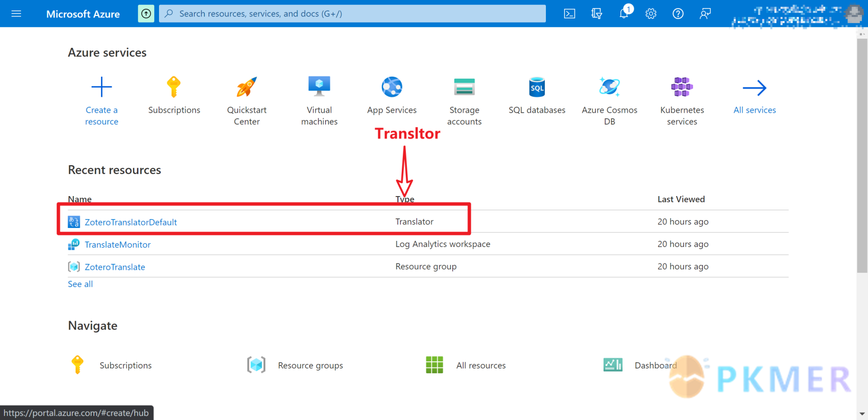
Task: Open the Kubernetes services icon
Action: coord(682,87)
